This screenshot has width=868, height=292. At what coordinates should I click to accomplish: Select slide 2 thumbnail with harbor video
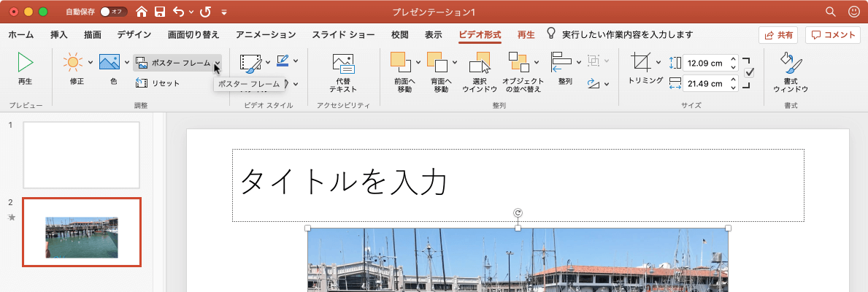click(81, 232)
